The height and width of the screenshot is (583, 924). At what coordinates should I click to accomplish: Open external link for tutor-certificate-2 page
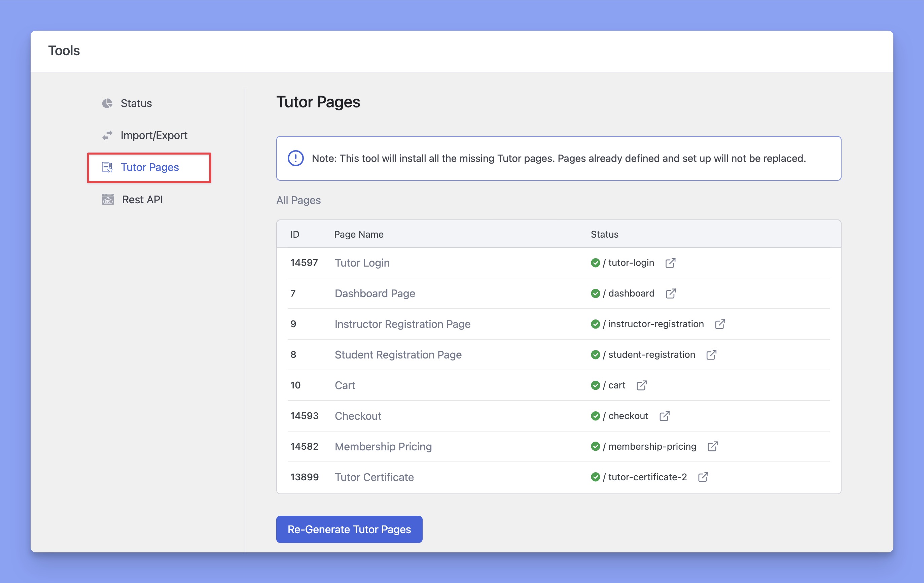[x=703, y=477]
